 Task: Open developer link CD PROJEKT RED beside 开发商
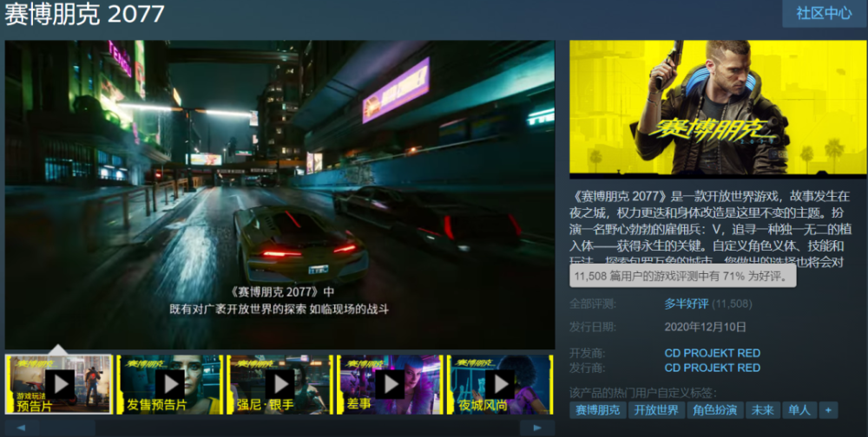tap(712, 353)
